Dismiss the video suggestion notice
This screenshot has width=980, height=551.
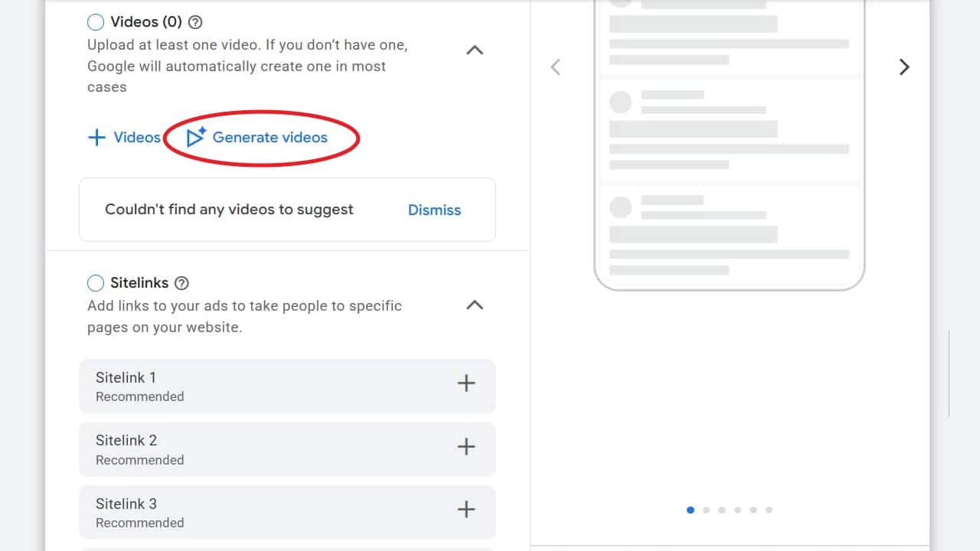tap(434, 210)
